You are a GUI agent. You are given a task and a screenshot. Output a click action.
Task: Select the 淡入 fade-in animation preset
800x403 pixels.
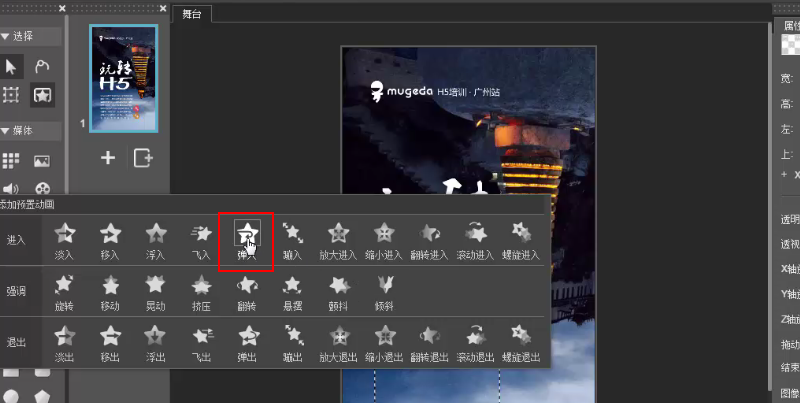tap(65, 240)
